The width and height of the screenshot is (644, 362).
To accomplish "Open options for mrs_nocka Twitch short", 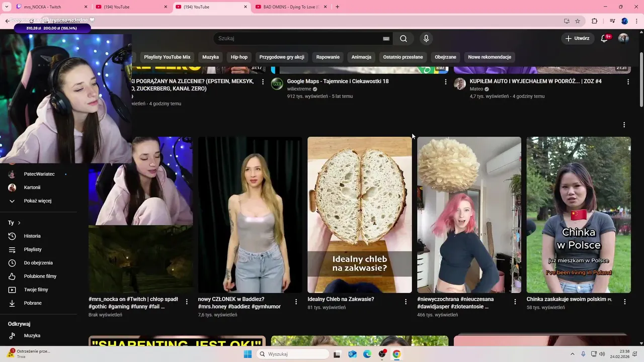I will (187, 302).
